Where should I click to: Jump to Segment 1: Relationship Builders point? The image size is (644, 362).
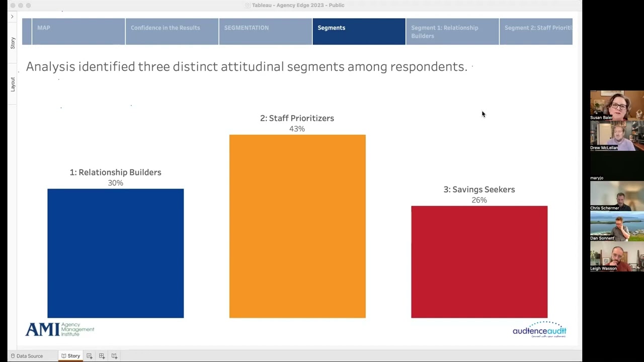(x=452, y=31)
